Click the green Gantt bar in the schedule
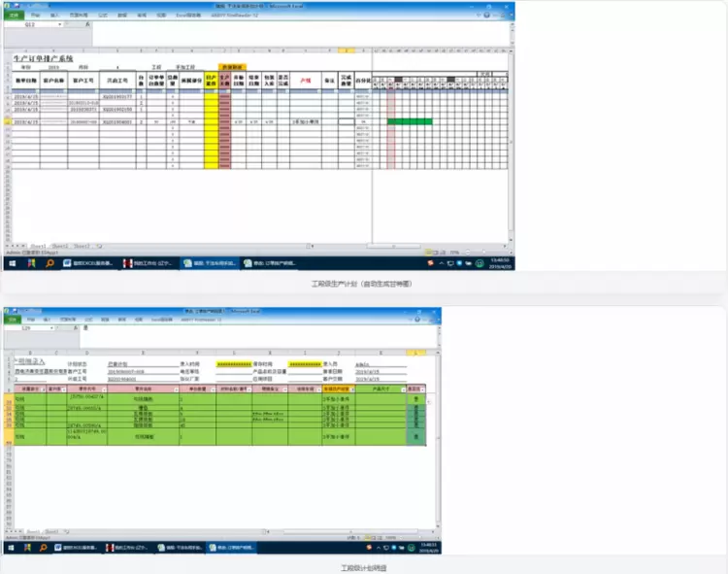The image size is (728, 574). (x=410, y=121)
